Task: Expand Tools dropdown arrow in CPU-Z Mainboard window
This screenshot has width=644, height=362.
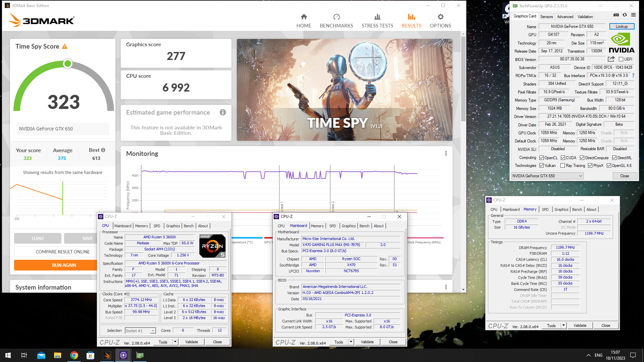Action: click(351, 342)
